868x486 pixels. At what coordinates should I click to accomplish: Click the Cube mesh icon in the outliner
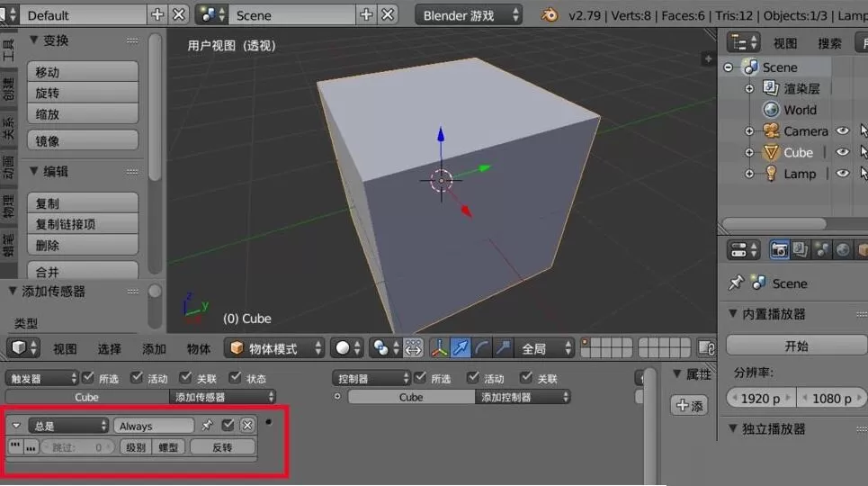pyautogui.click(x=771, y=152)
